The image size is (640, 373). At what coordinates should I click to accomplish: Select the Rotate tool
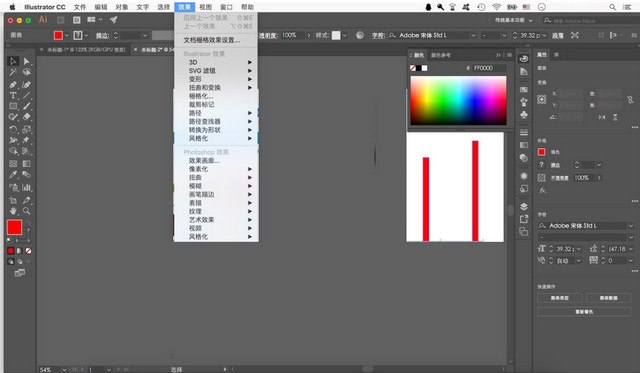[x=13, y=129]
